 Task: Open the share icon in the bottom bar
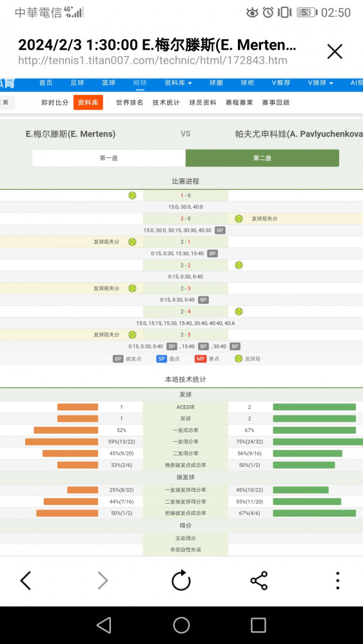[259, 581]
